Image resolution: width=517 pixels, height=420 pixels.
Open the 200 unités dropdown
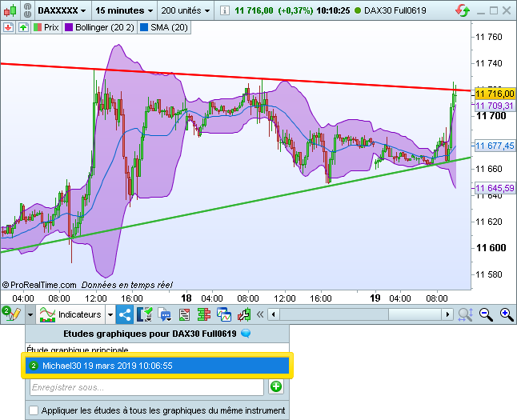pos(185,11)
